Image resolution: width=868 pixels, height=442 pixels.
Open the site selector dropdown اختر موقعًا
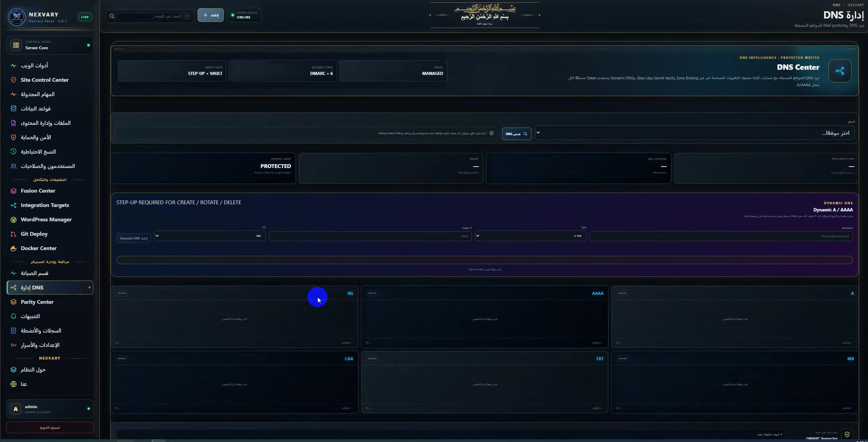[695, 133]
